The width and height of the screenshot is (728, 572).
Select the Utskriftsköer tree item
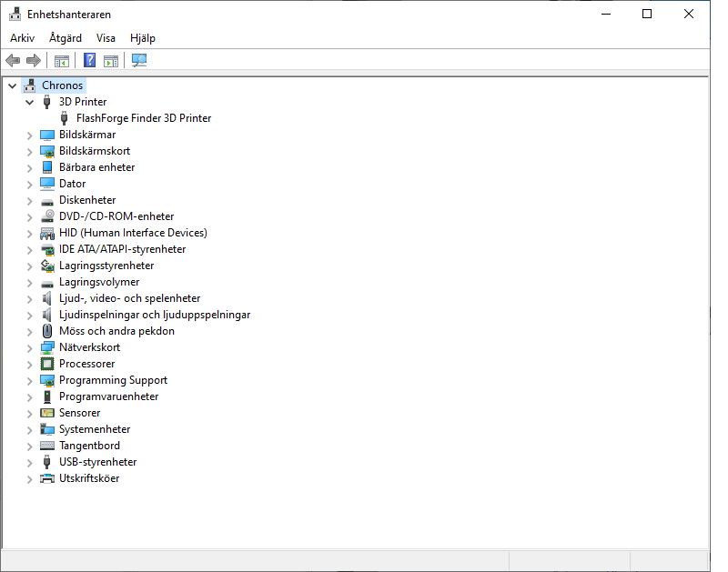click(x=89, y=478)
